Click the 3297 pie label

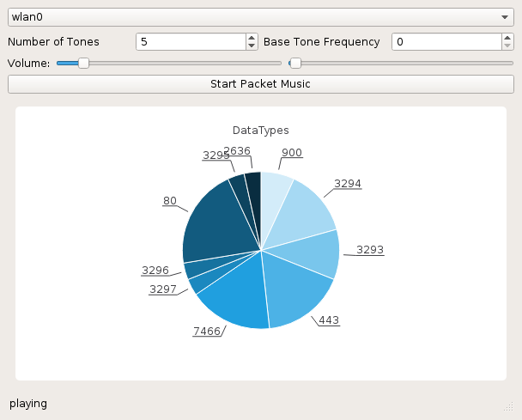coord(163,289)
